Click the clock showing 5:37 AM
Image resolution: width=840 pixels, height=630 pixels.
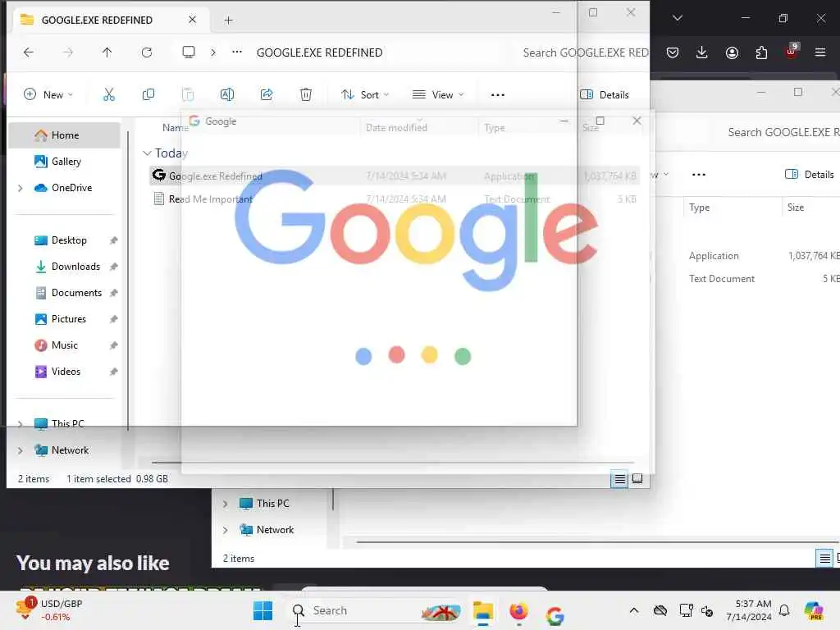click(748, 610)
